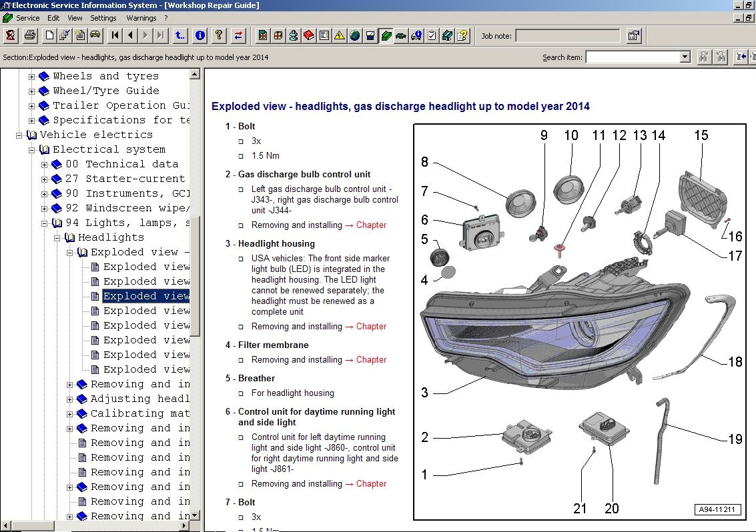Expand the Wheels and tyres node
The height and width of the screenshot is (532, 756).
coord(31,77)
